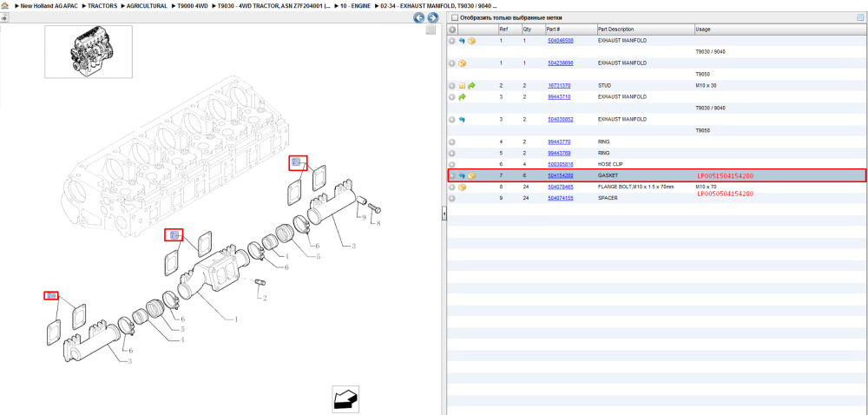Open 'T9000 4WD' breadcrumb
This screenshot has width=868, height=415.
[x=192, y=5]
